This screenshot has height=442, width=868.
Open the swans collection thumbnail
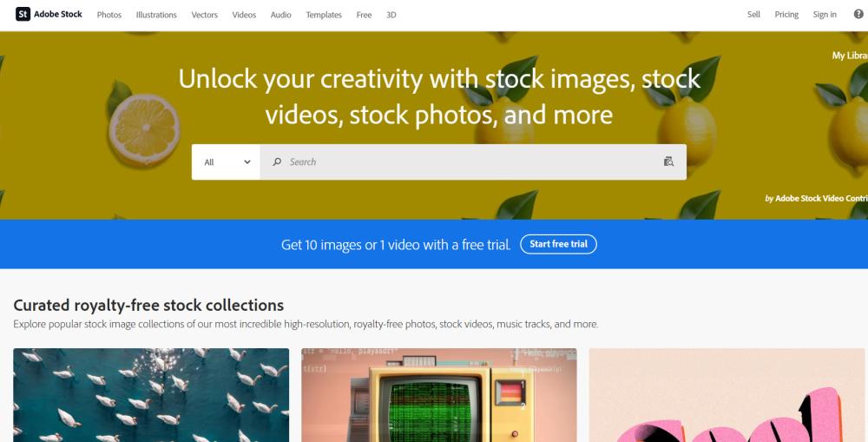(151, 395)
